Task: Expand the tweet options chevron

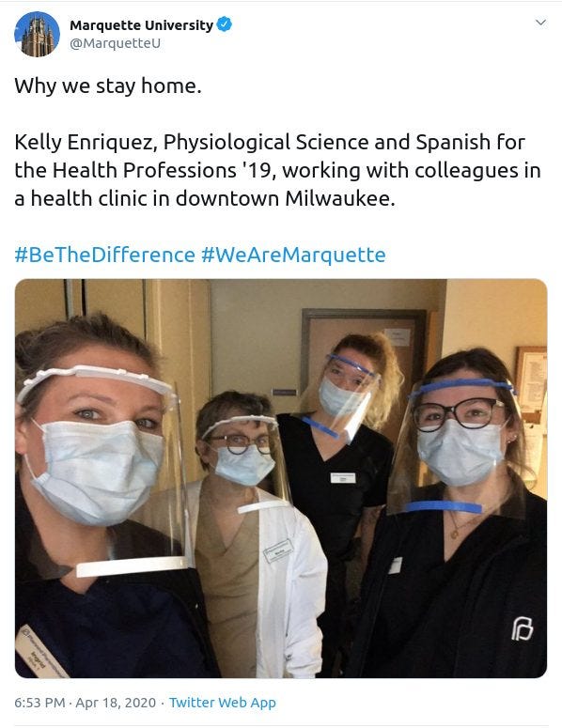Action: [x=540, y=23]
